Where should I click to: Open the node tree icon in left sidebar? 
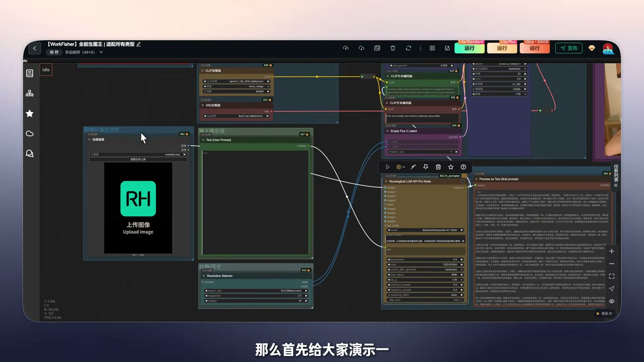tap(30, 94)
